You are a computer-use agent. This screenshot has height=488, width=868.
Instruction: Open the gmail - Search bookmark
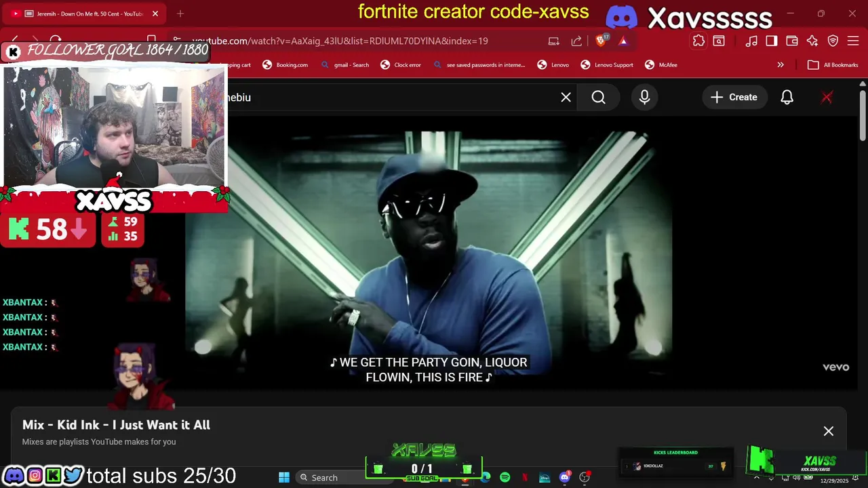[x=344, y=65]
